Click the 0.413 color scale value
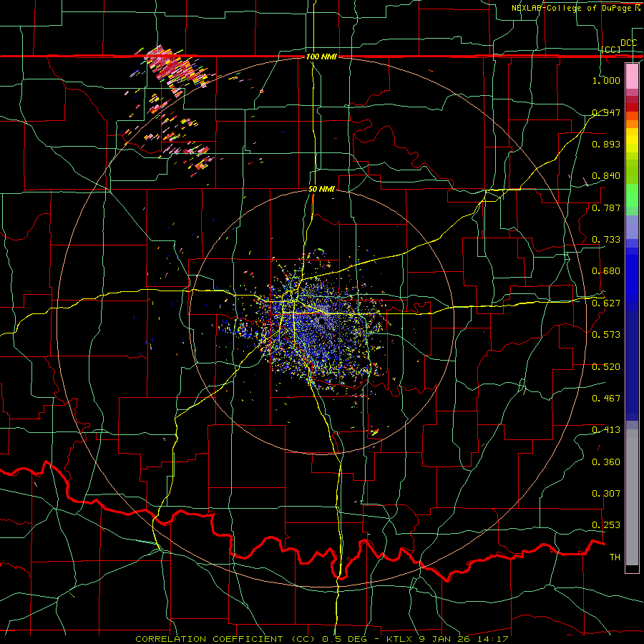Viewport: 644px width, 644px height. (606, 430)
